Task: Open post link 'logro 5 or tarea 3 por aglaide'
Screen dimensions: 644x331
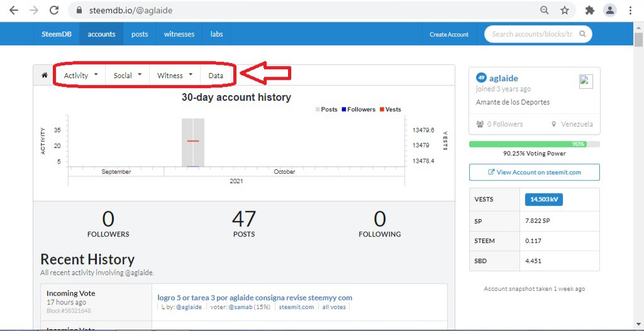Action: 255,298
